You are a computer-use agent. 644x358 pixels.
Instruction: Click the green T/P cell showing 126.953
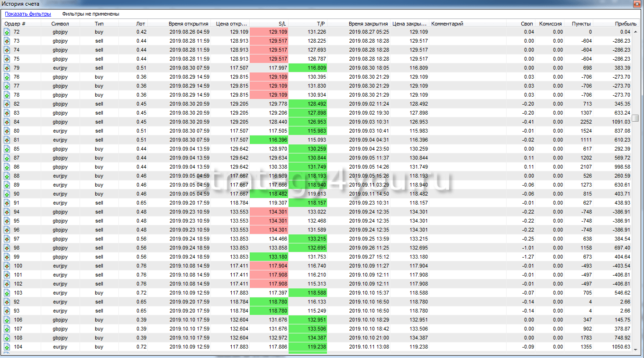308,122
